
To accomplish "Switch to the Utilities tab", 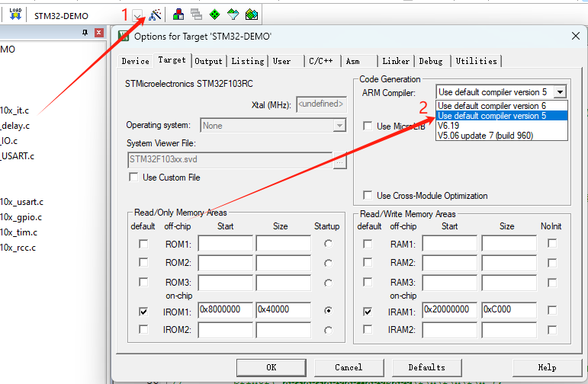I will click(x=476, y=61).
